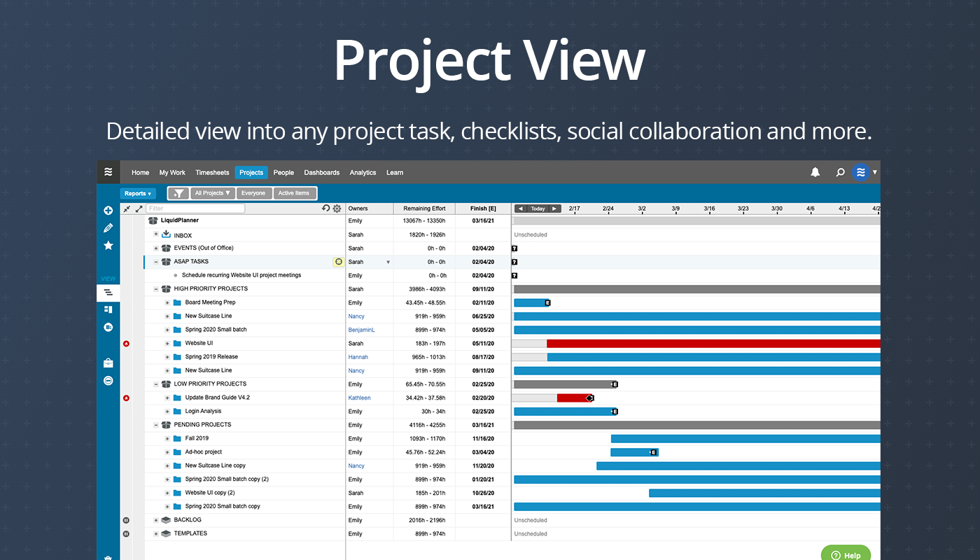
Task: Open the notifications bell
Action: point(815,172)
